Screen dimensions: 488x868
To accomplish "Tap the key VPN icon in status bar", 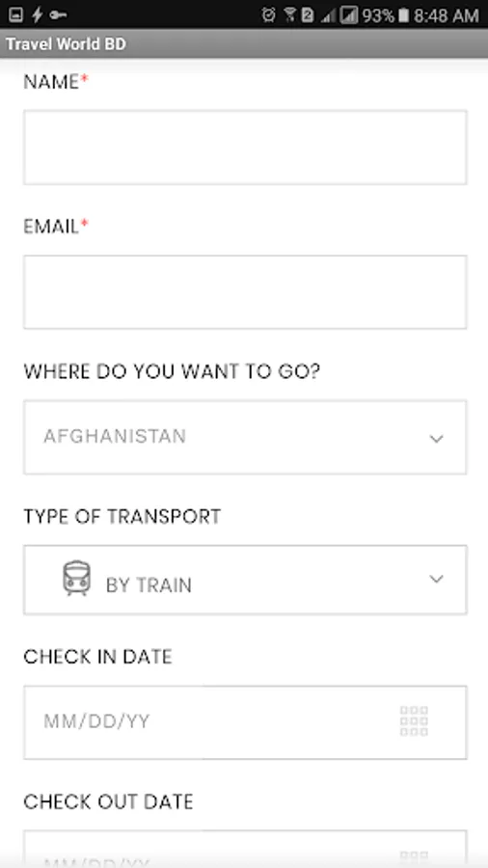I will (x=58, y=14).
